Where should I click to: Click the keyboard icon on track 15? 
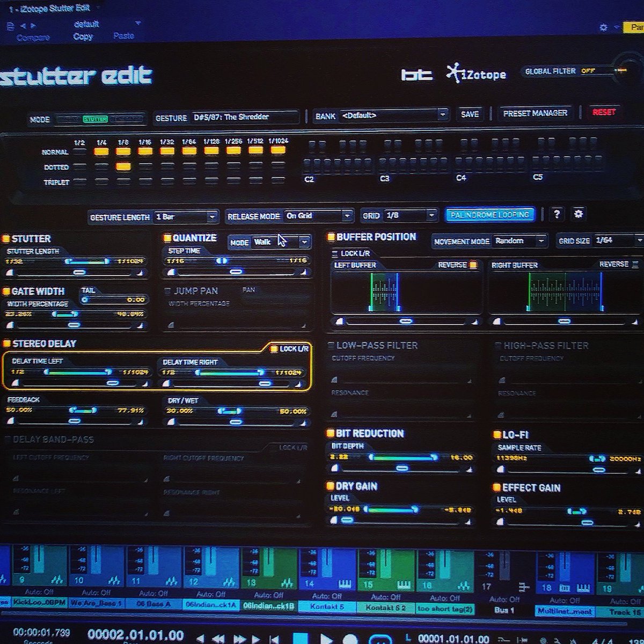click(405, 583)
